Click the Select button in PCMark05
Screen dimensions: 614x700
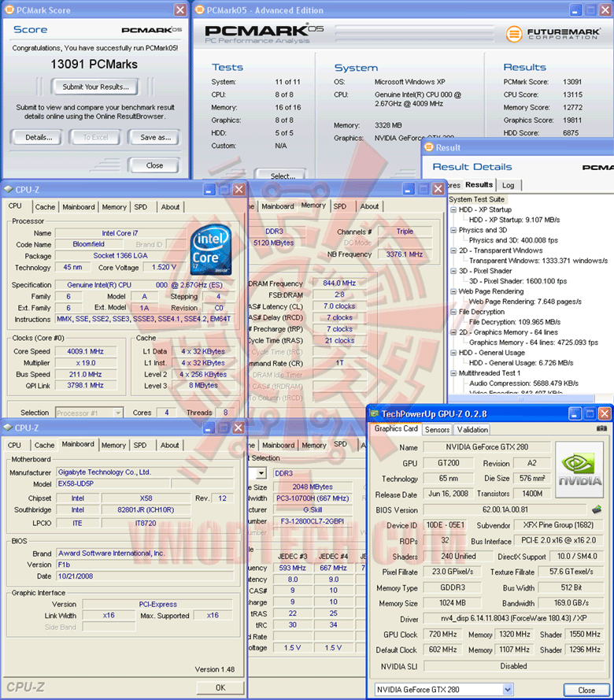282,175
